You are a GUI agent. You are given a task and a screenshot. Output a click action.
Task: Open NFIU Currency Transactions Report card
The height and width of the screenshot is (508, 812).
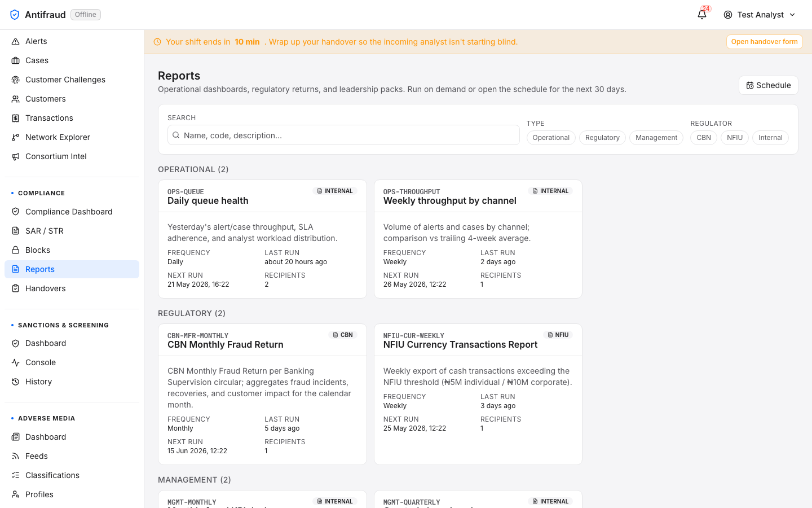(478, 395)
